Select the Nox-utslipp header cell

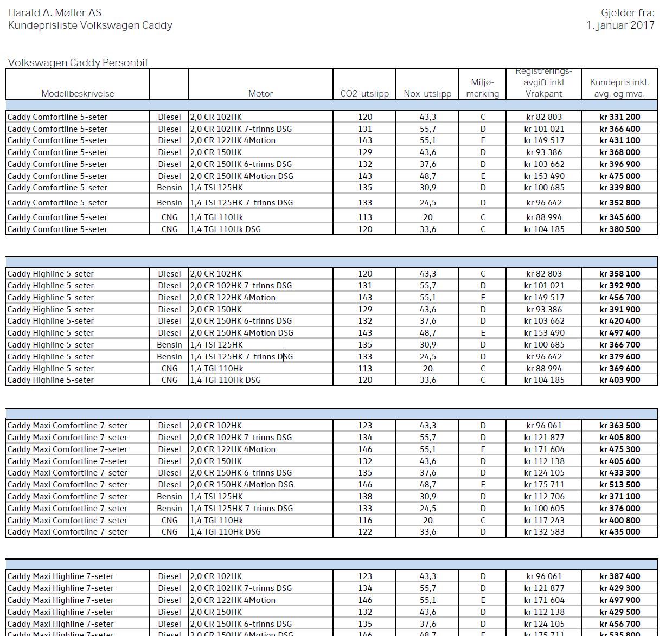click(427, 93)
